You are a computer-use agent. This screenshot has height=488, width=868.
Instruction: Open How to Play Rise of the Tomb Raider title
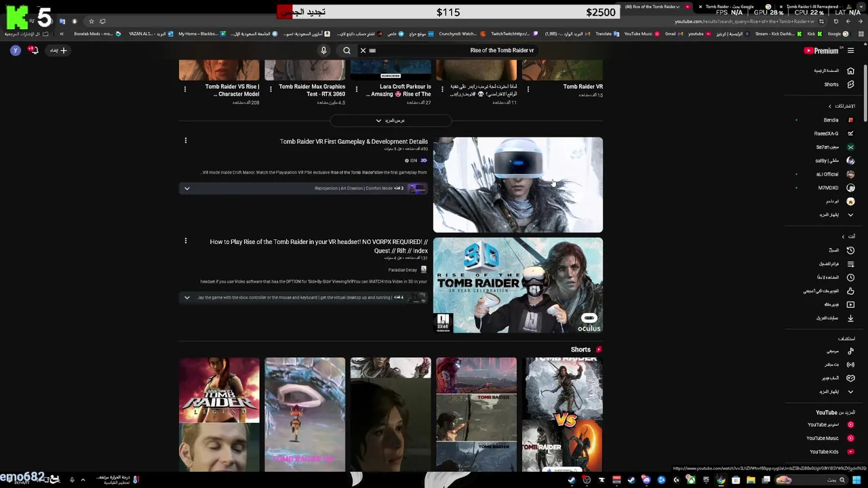pos(319,246)
